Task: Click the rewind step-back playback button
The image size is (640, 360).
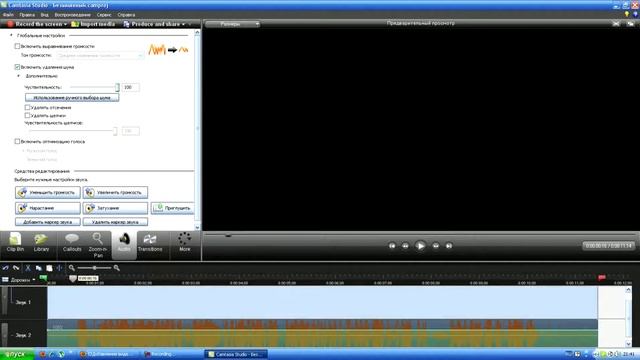Action: point(405,246)
